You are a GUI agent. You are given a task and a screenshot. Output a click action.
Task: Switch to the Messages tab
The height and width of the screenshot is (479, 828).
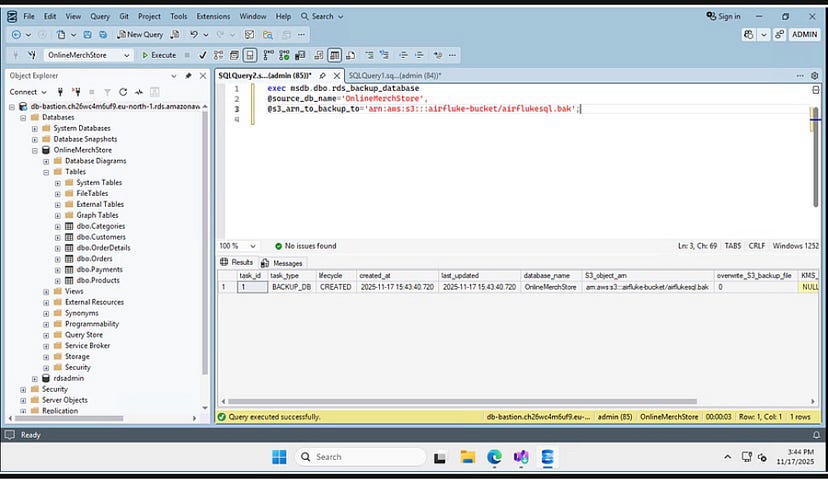282,263
